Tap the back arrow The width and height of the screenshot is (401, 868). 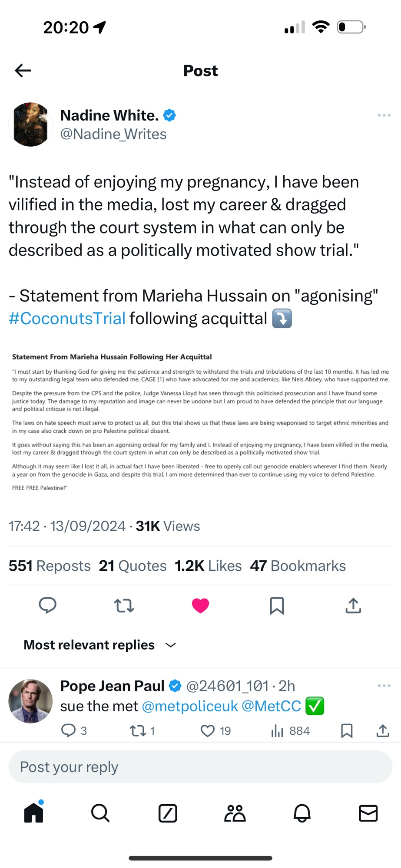point(23,70)
